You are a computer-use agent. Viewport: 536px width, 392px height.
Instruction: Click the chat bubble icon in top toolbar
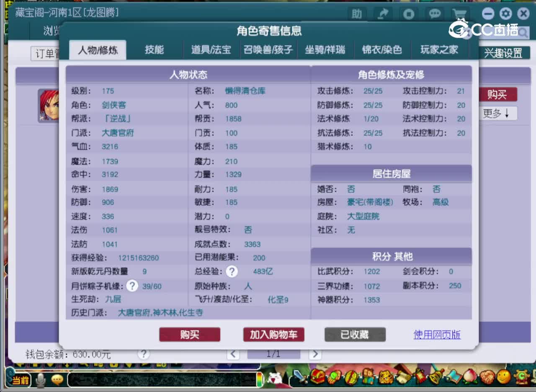434,14
